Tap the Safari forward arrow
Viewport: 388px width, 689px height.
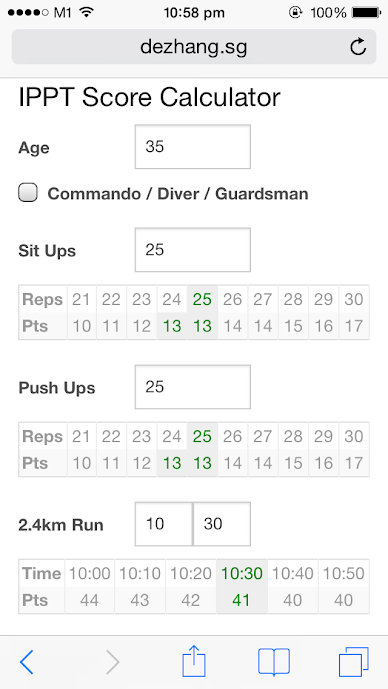pyautogui.click(x=113, y=662)
